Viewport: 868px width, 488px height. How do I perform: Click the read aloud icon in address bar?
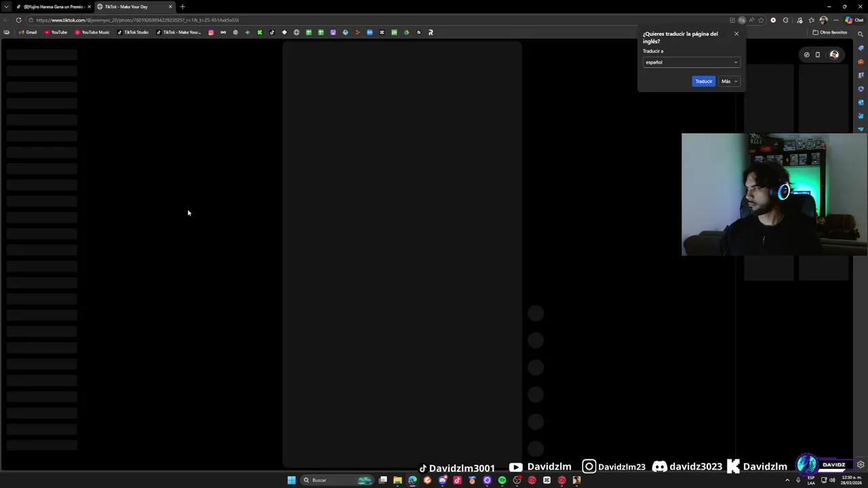751,20
